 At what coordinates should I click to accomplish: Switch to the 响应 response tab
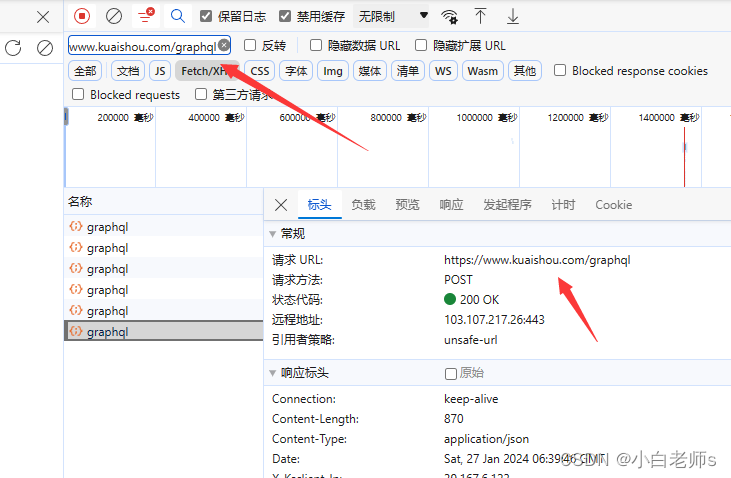pyautogui.click(x=451, y=205)
